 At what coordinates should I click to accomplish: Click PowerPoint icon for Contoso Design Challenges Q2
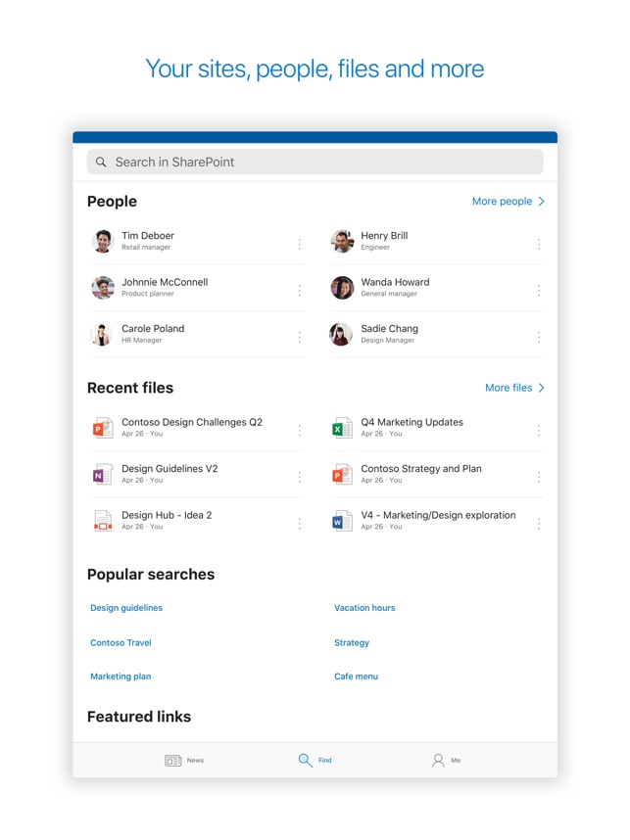point(103,428)
